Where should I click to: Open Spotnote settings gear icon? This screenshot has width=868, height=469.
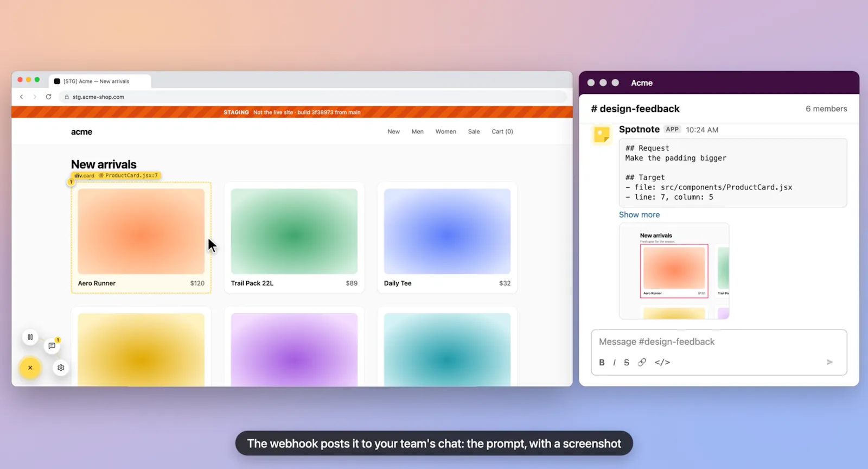click(x=61, y=367)
